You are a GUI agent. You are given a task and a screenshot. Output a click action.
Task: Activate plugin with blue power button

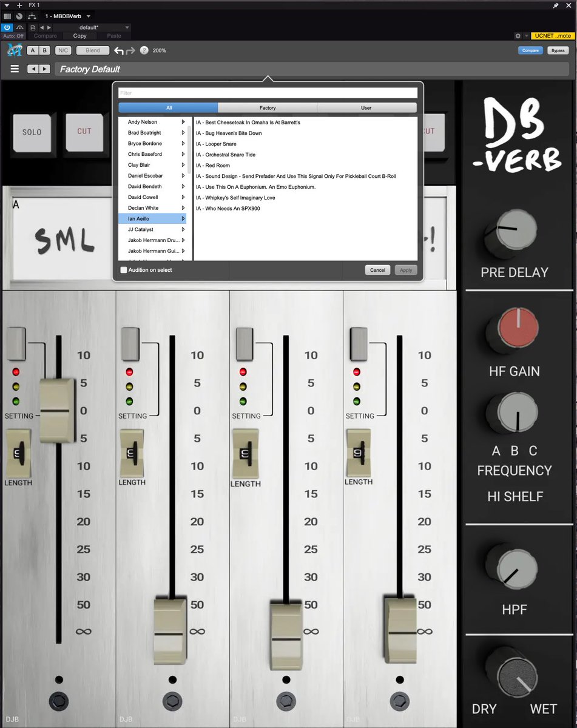tap(7, 27)
